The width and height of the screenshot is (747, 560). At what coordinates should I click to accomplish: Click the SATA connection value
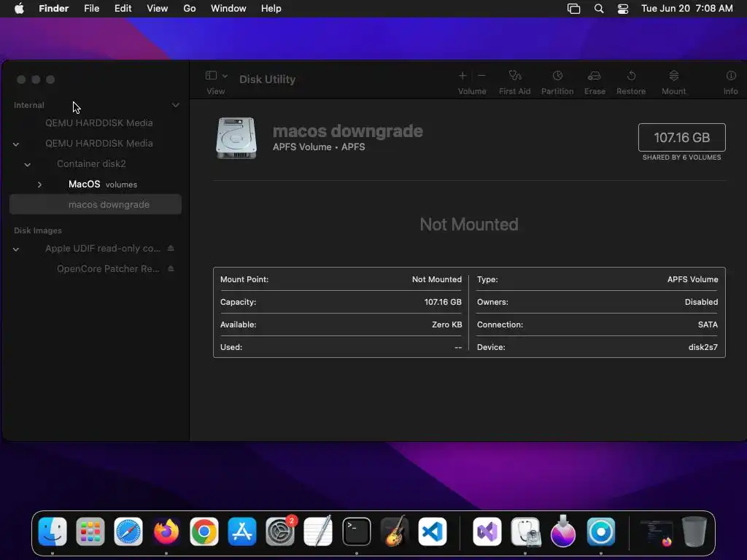[x=708, y=324]
